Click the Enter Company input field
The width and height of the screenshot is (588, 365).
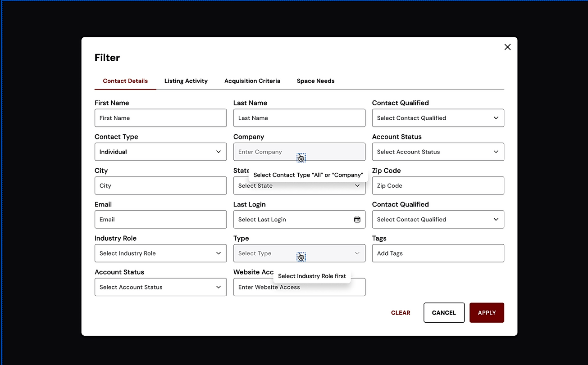[x=299, y=152]
